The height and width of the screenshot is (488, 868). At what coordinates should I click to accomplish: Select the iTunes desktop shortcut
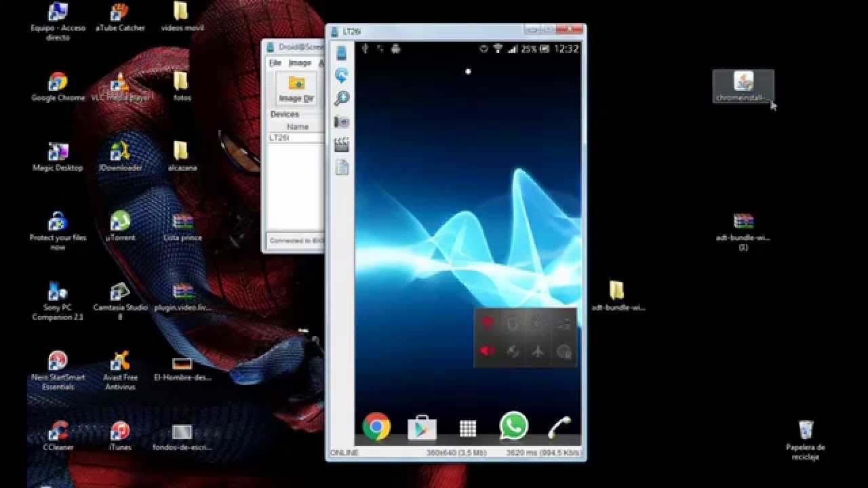(x=120, y=436)
